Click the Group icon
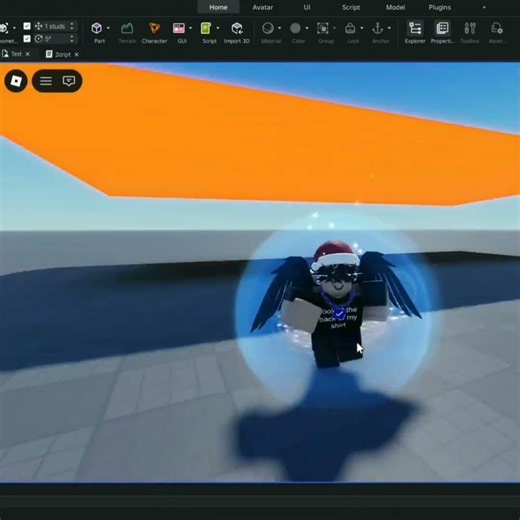This screenshot has height=520, width=520. [x=323, y=28]
